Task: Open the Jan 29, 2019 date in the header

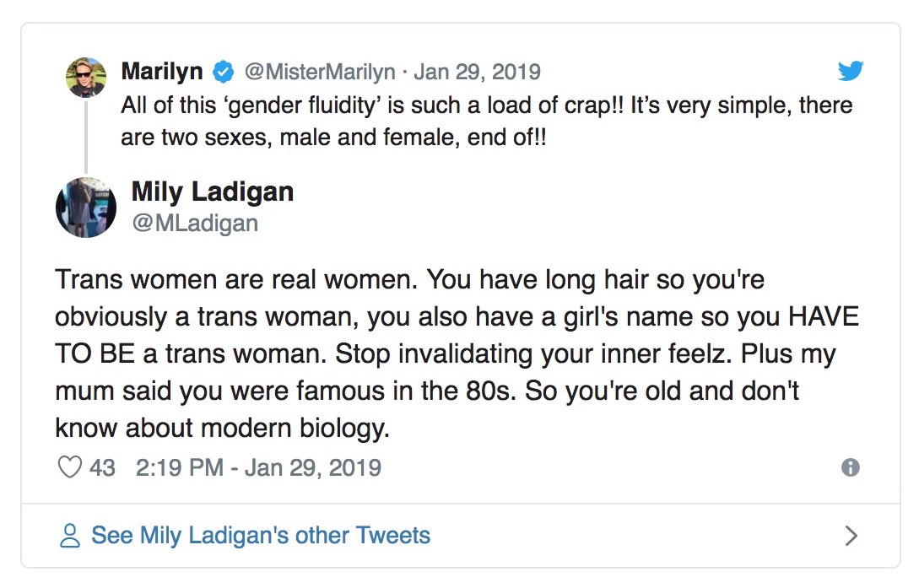Action: click(x=477, y=72)
